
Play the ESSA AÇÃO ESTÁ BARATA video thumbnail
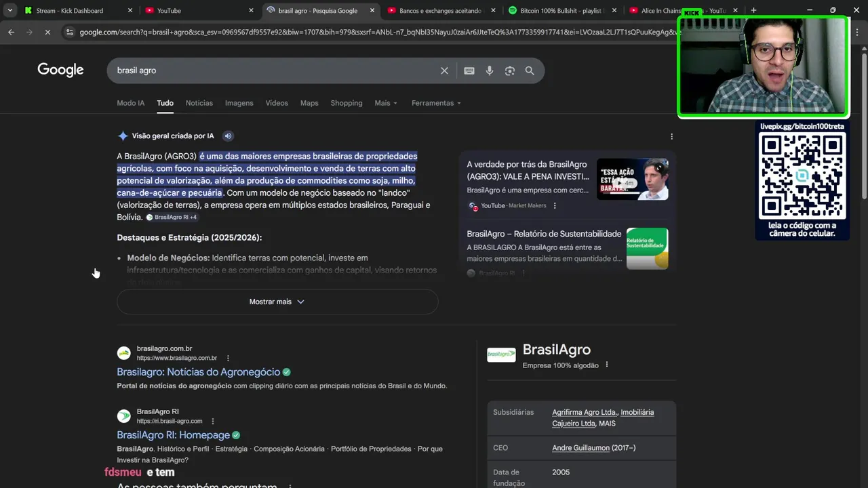632,179
